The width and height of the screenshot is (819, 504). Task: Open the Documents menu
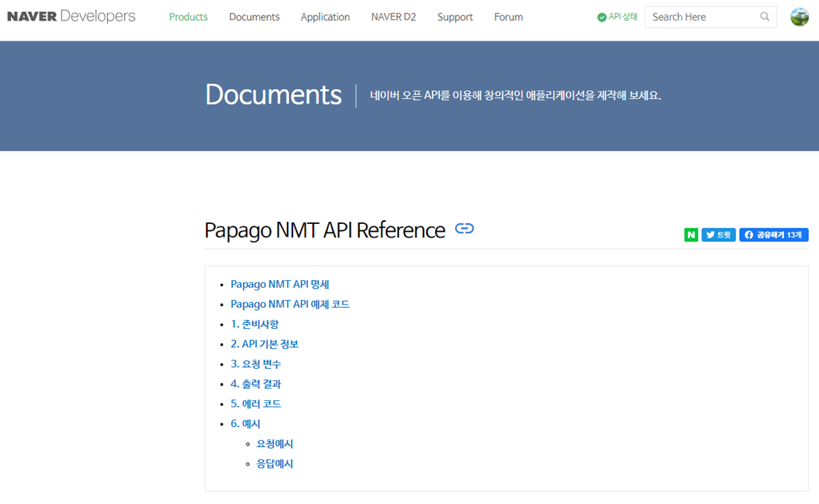254,17
